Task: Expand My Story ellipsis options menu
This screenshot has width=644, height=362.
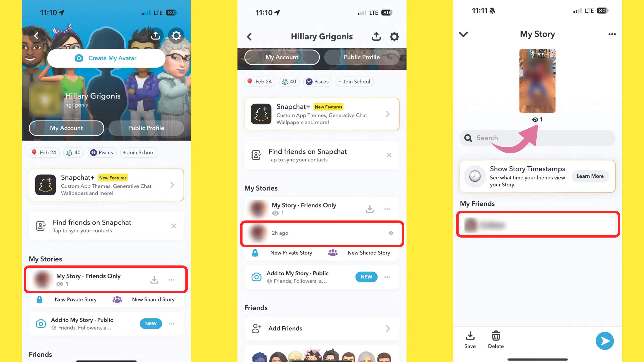Action: 612,34
